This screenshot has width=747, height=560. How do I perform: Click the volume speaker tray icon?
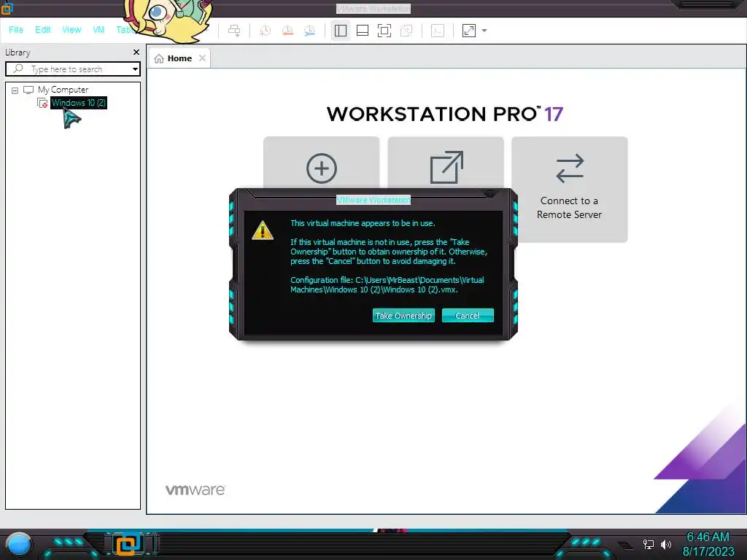pyautogui.click(x=666, y=544)
